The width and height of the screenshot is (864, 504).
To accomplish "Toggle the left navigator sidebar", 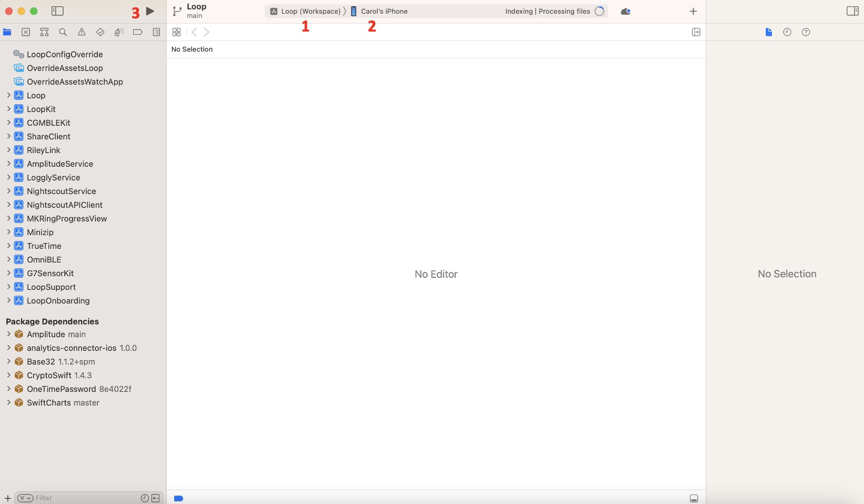I will [57, 11].
